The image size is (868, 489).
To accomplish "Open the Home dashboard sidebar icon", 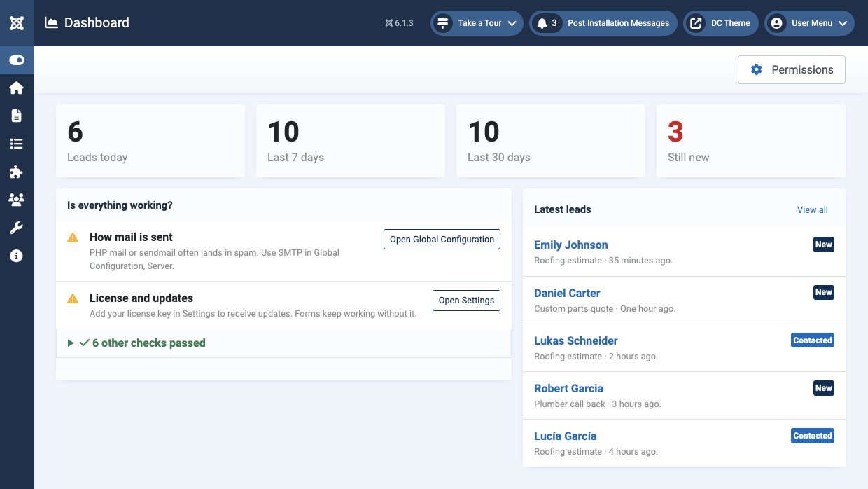I will [17, 88].
